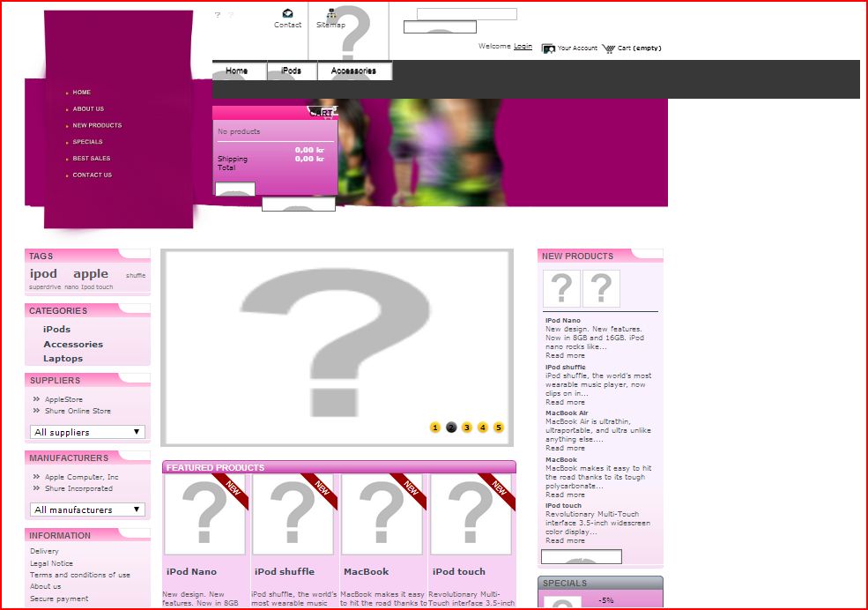The height and width of the screenshot is (610, 868).
Task: Click the Contact envelope icon
Action: click(287, 13)
